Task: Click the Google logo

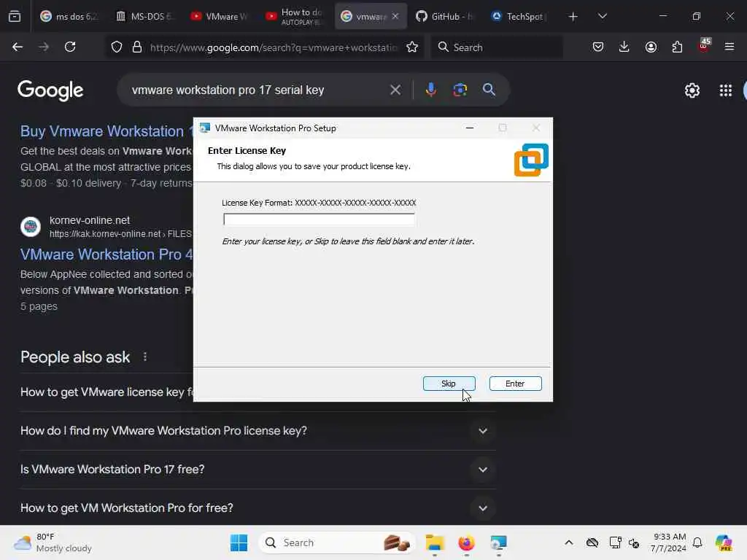Action: click(50, 90)
